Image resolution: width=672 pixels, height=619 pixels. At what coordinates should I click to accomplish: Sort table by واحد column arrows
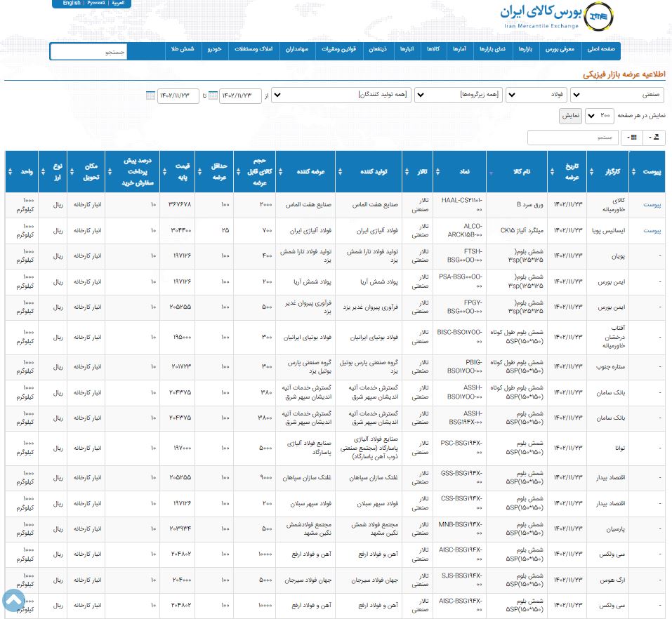click(x=11, y=172)
